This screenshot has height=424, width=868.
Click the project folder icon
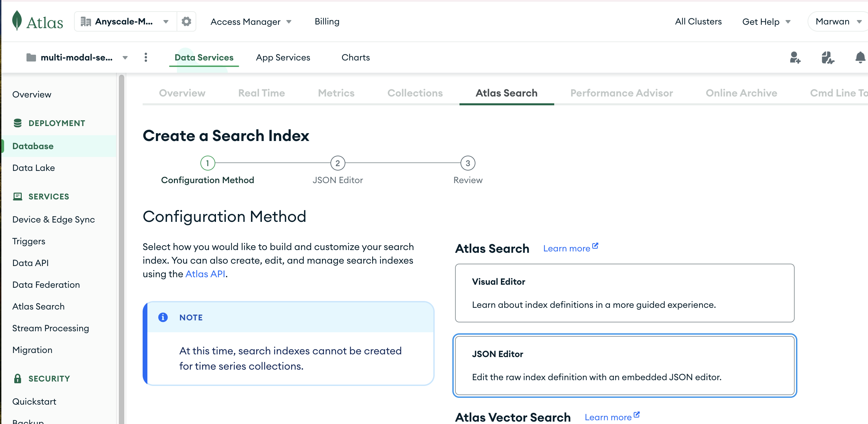(31, 57)
